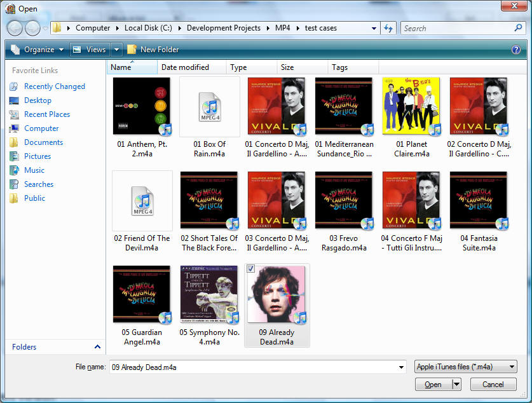Select 01 Mediterranean Sundance_Rio album thumbnail

click(344, 106)
